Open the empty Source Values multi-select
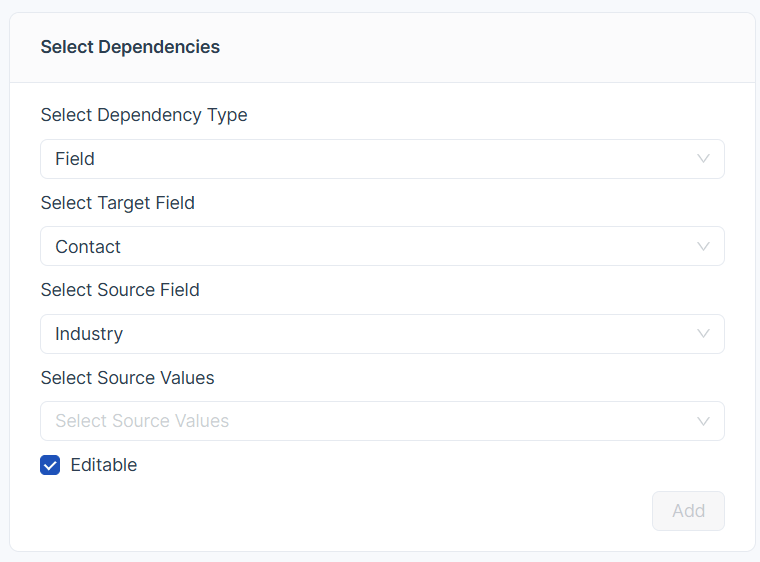The image size is (760, 562). coord(382,421)
